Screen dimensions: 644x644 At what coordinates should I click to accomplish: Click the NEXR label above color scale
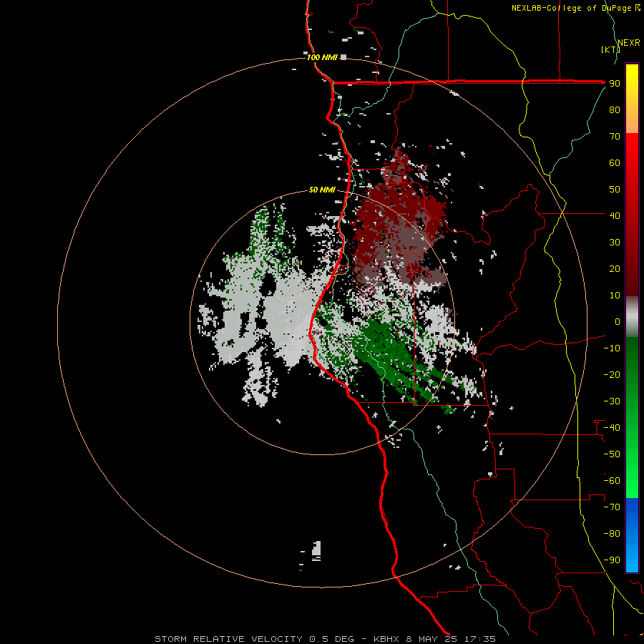[629, 43]
